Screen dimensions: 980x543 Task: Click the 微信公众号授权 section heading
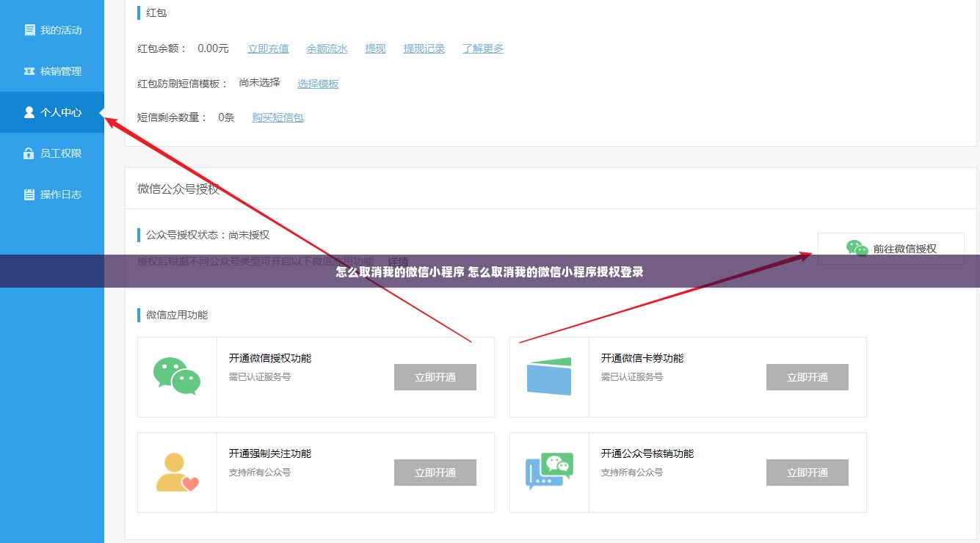tap(178, 189)
